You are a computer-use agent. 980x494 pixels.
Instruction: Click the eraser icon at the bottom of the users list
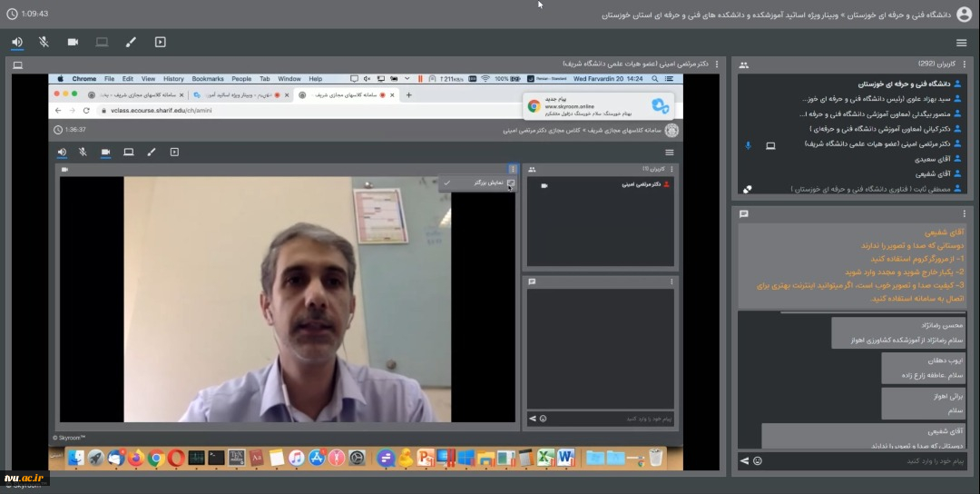click(x=747, y=189)
